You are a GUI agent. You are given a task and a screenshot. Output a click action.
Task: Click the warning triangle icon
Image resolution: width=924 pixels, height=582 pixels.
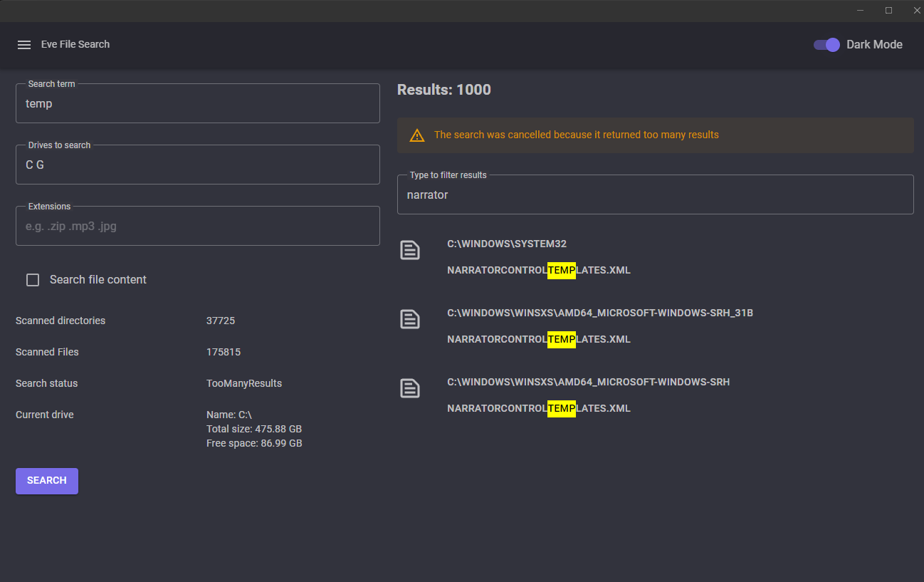[417, 135]
